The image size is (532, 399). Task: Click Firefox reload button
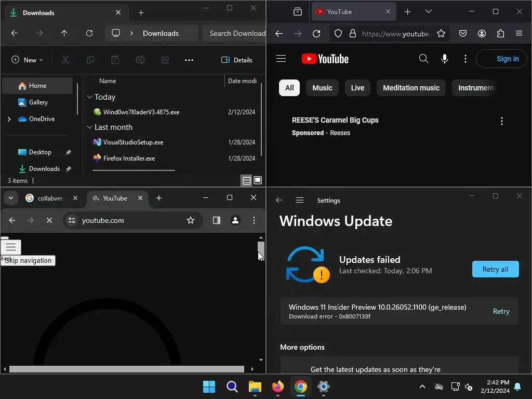(316, 34)
